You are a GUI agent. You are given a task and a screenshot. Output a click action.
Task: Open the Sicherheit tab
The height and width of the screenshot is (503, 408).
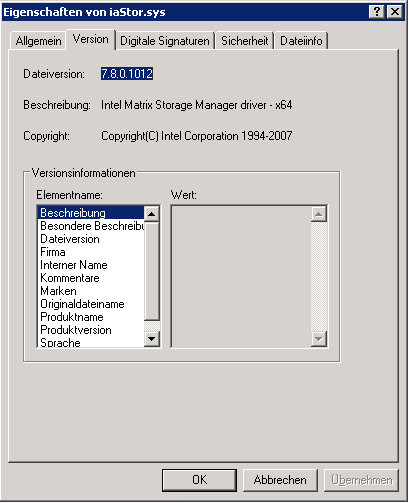click(x=244, y=41)
